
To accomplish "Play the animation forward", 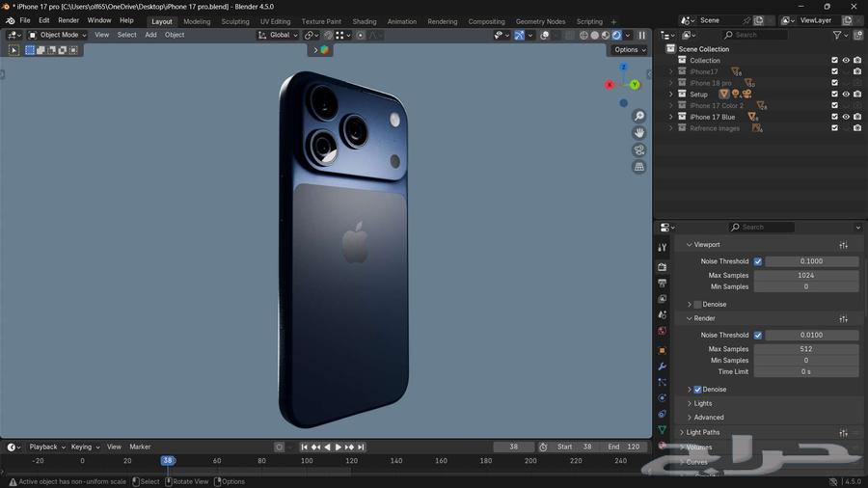I will pos(339,447).
